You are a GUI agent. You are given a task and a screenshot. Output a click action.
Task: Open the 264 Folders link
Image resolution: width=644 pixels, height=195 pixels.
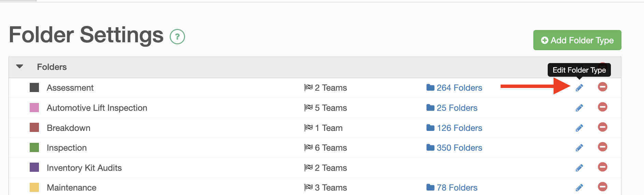pos(454,88)
